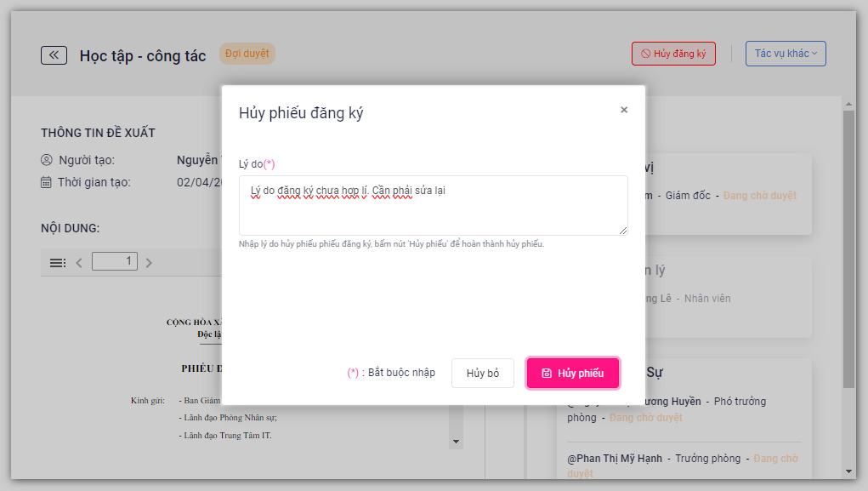Go to next page in document viewer
This screenshot has width=868, height=491.
pyautogui.click(x=149, y=263)
